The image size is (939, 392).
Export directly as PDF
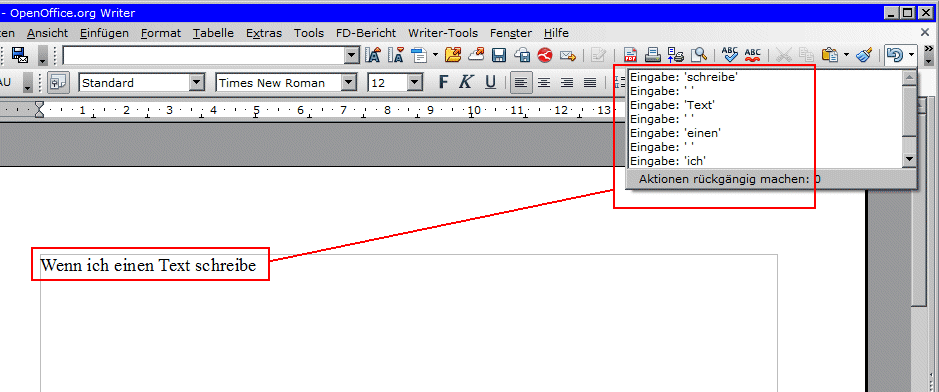630,56
